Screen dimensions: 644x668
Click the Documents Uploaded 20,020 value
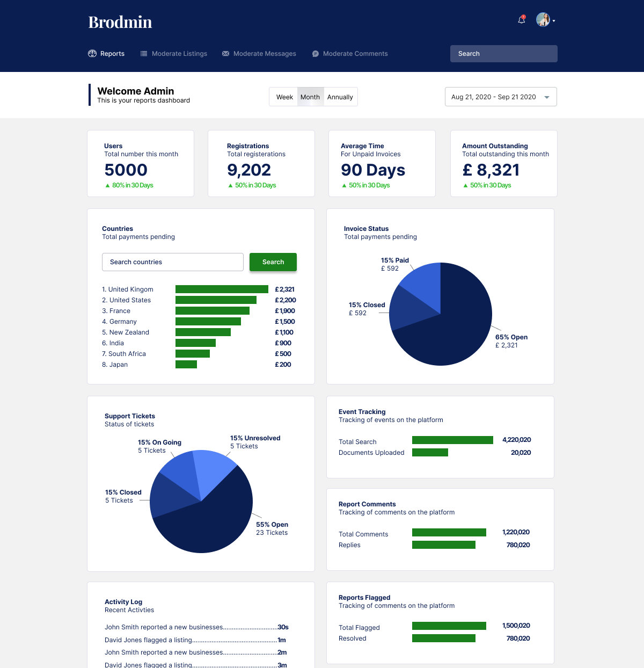[x=521, y=453]
